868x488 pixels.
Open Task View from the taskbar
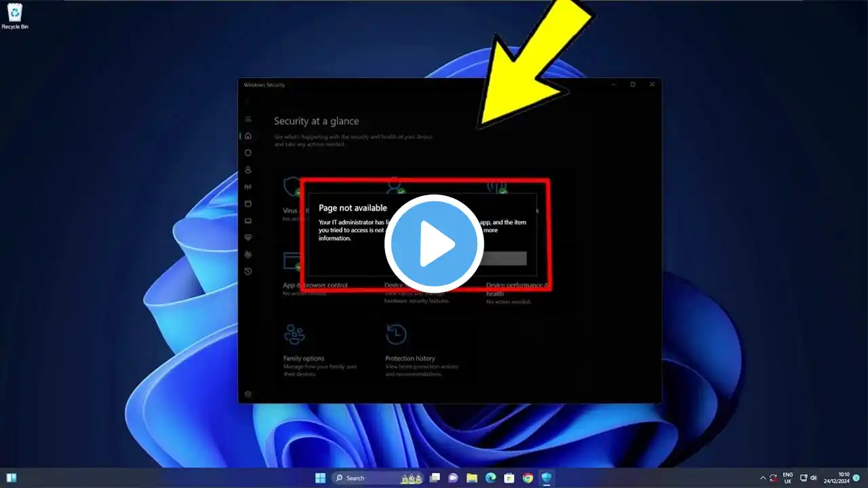(435, 478)
